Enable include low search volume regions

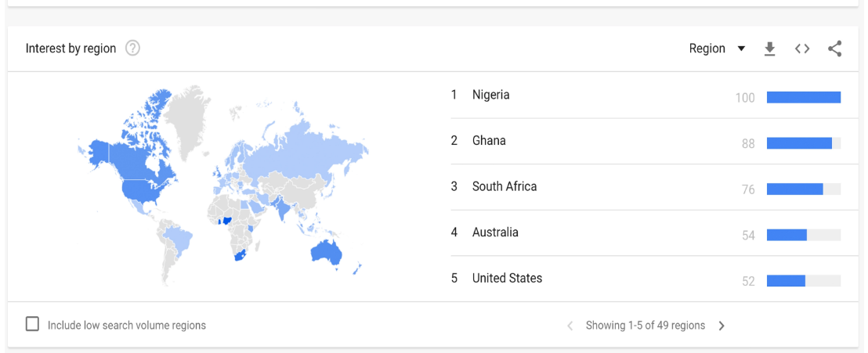pyautogui.click(x=33, y=324)
